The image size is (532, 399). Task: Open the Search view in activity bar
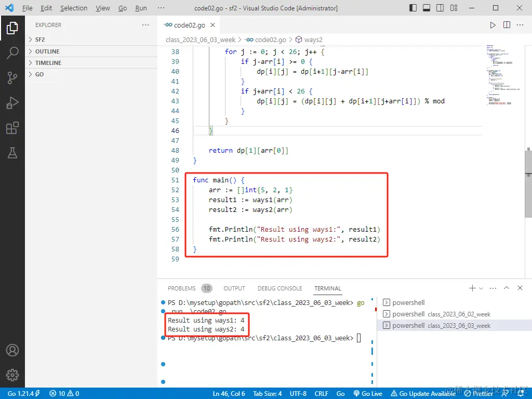coord(12,53)
